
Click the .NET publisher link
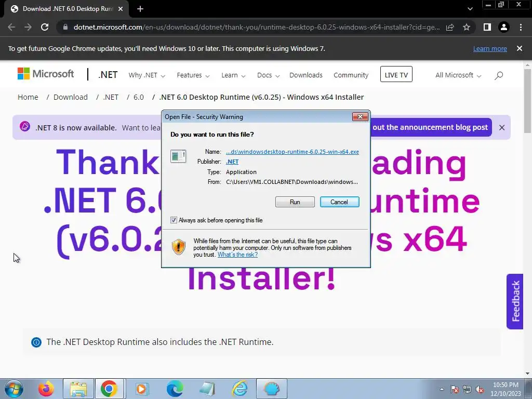[x=232, y=162]
